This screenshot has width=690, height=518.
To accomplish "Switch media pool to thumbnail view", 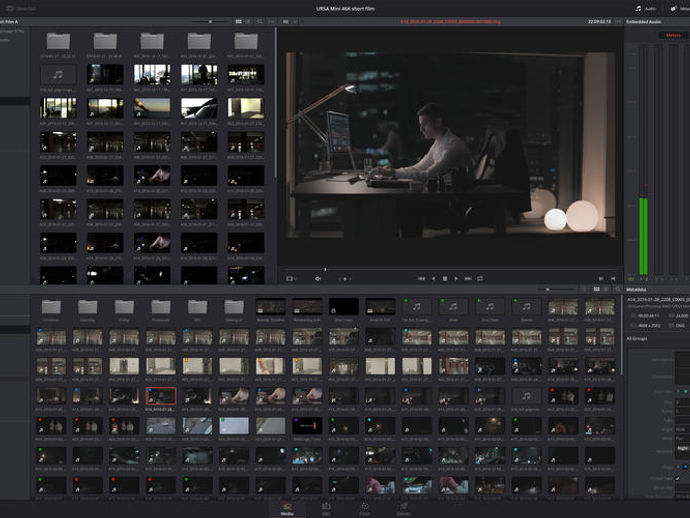I will (596, 289).
